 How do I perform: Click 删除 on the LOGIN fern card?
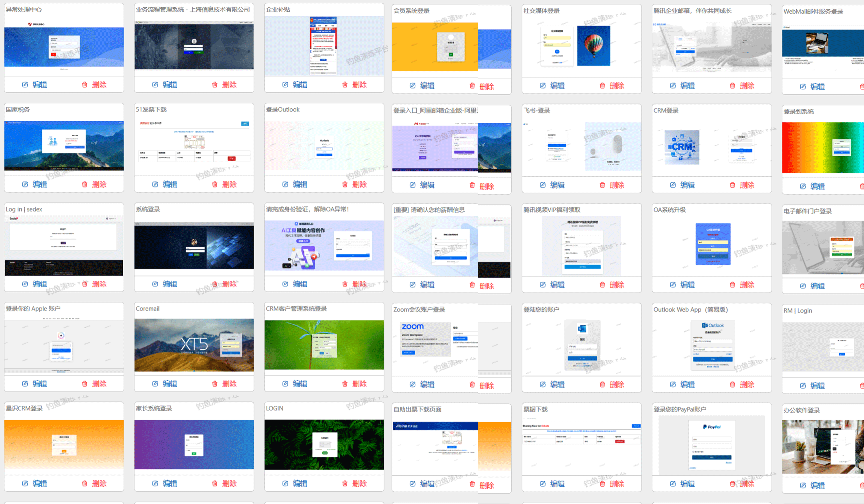pyautogui.click(x=359, y=484)
